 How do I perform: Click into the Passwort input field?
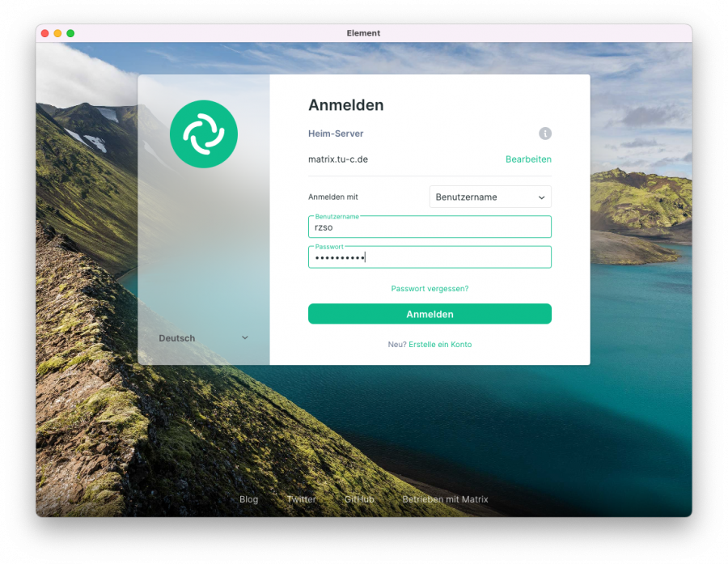[x=429, y=257]
